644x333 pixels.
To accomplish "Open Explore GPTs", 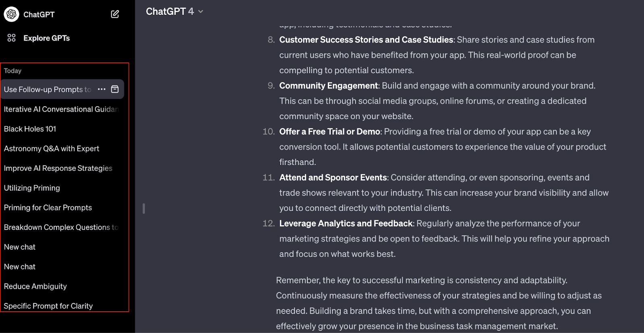I will point(47,38).
